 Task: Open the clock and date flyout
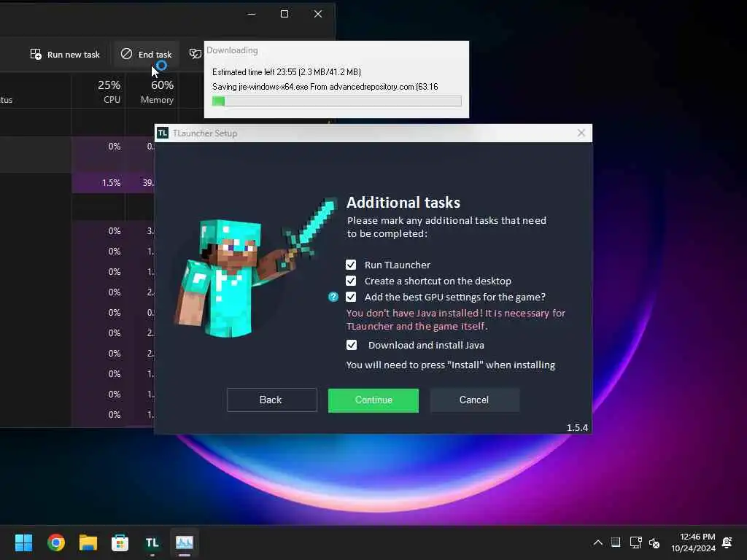[x=694, y=542]
